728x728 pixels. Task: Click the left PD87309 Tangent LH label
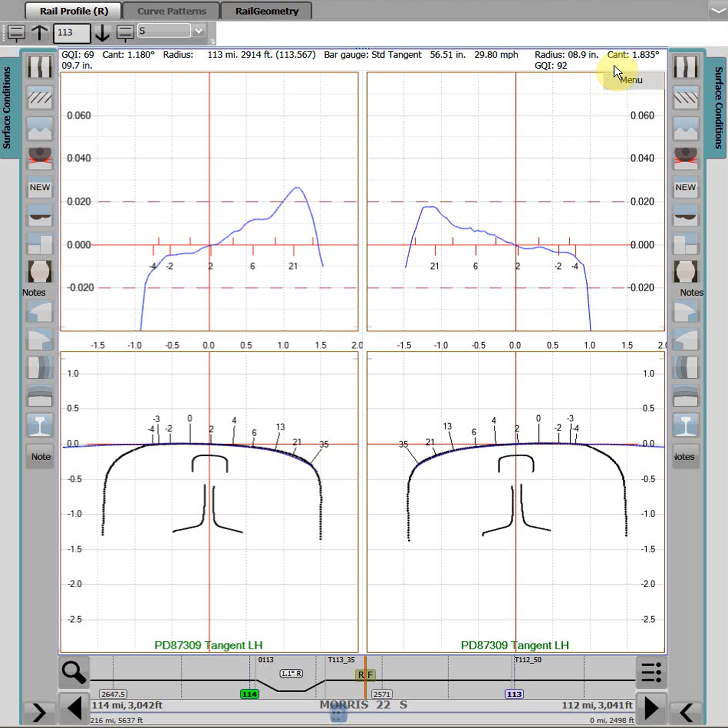pos(208,645)
